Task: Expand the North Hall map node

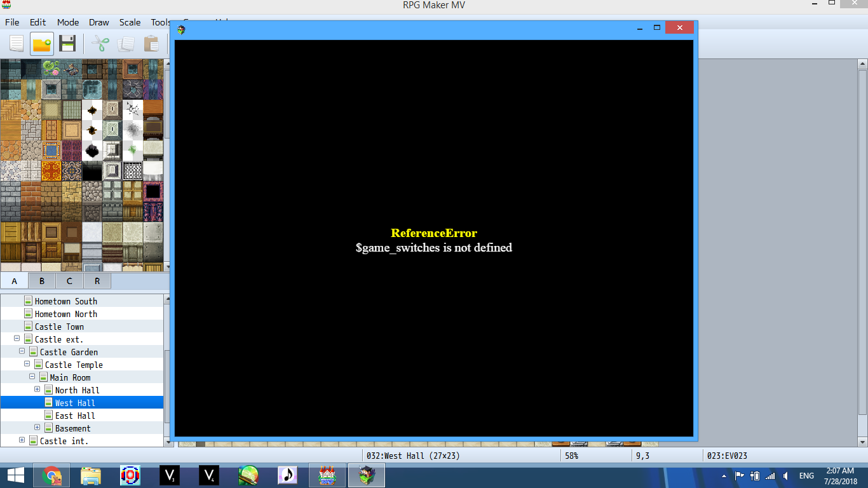Action: [x=37, y=390]
